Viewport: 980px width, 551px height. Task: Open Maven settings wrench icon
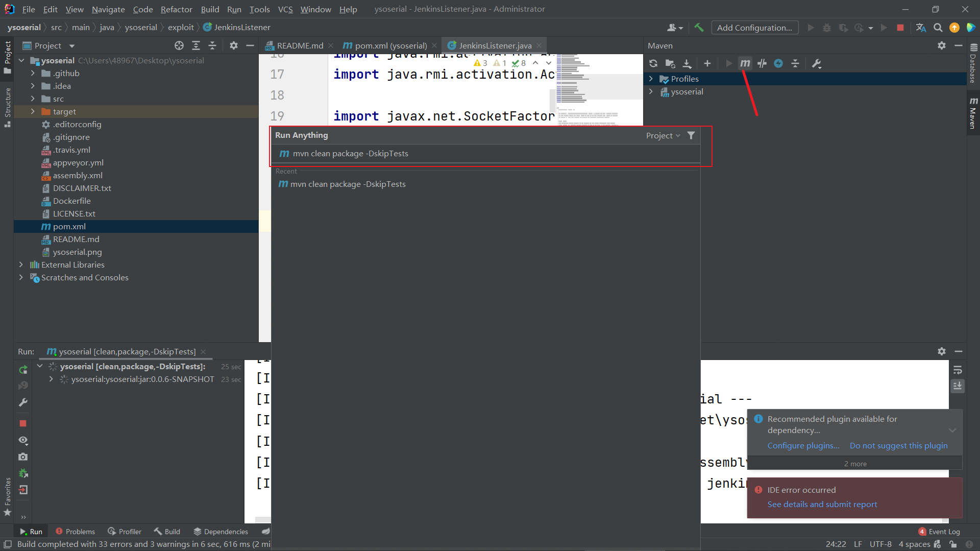(817, 63)
